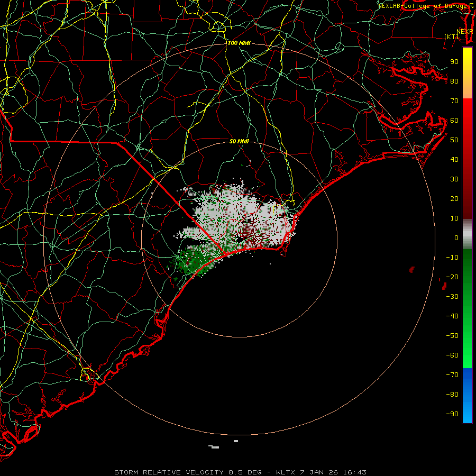Click the -90 value on the velocity scale
The height and width of the screenshot is (476, 476).
[452, 414]
